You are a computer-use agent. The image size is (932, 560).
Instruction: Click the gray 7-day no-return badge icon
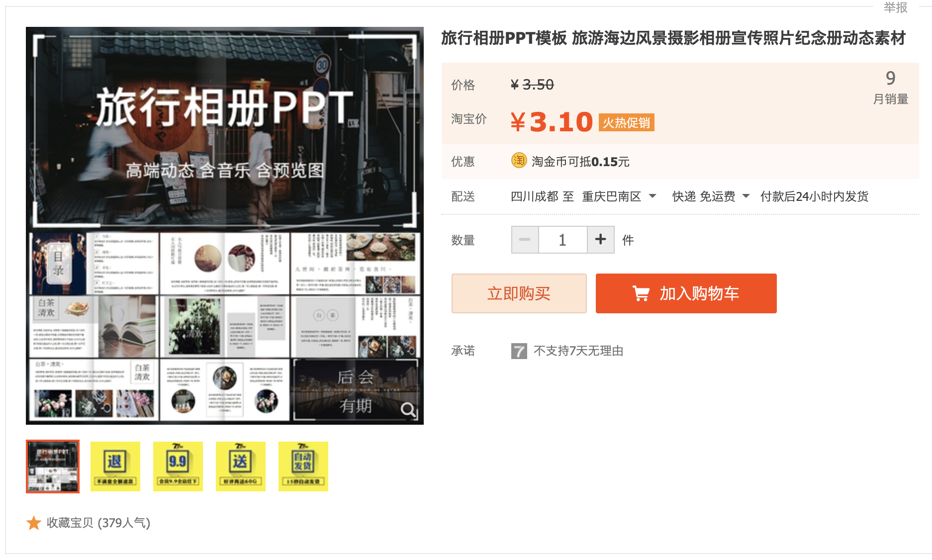tap(519, 351)
